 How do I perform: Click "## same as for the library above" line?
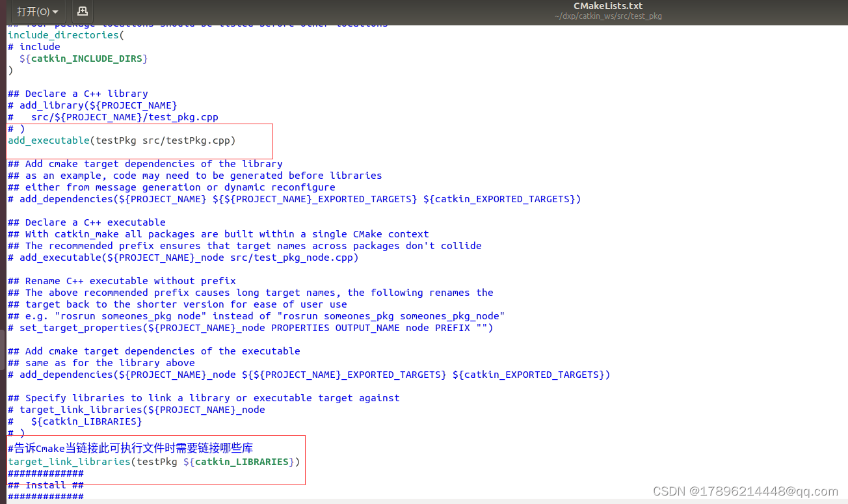[101, 363]
